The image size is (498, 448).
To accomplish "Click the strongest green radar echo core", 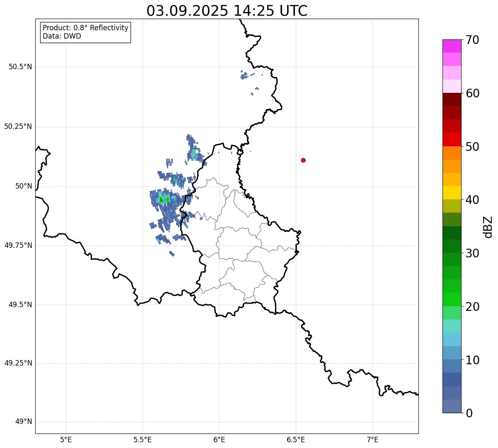I will tap(161, 200).
